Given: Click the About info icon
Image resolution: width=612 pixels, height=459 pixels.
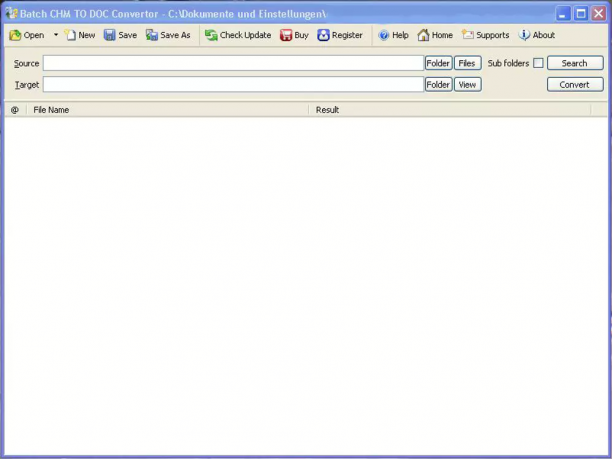Looking at the screenshot, I should [x=524, y=35].
